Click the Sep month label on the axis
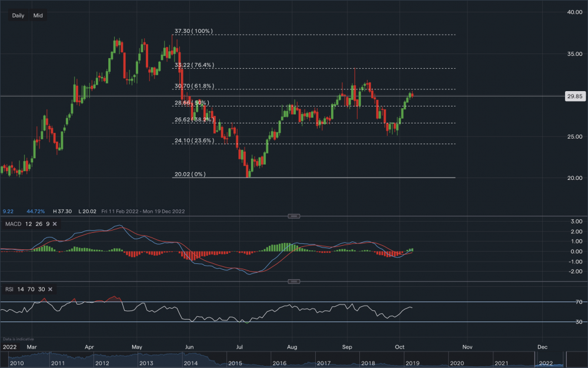The image size is (588, 368). pyautogui.click(x=347, y=347)
